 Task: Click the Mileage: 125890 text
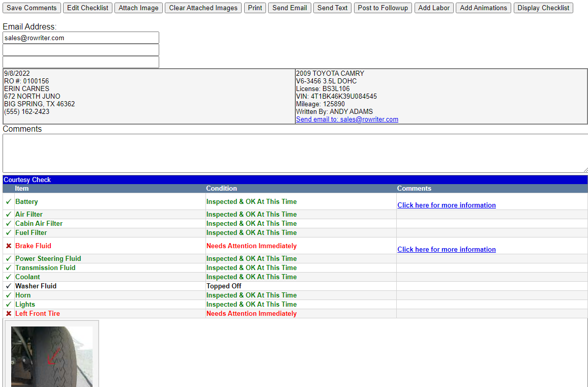[x=320, y=104]
